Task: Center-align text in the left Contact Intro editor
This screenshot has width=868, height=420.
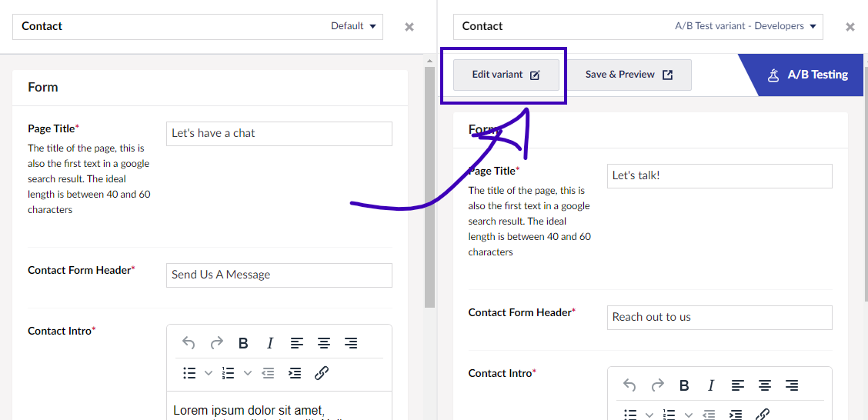Action: coord(324,343)
